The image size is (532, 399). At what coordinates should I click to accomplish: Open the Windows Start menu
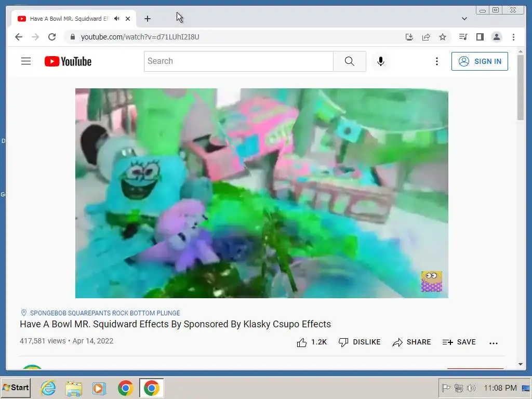[16, 388]
